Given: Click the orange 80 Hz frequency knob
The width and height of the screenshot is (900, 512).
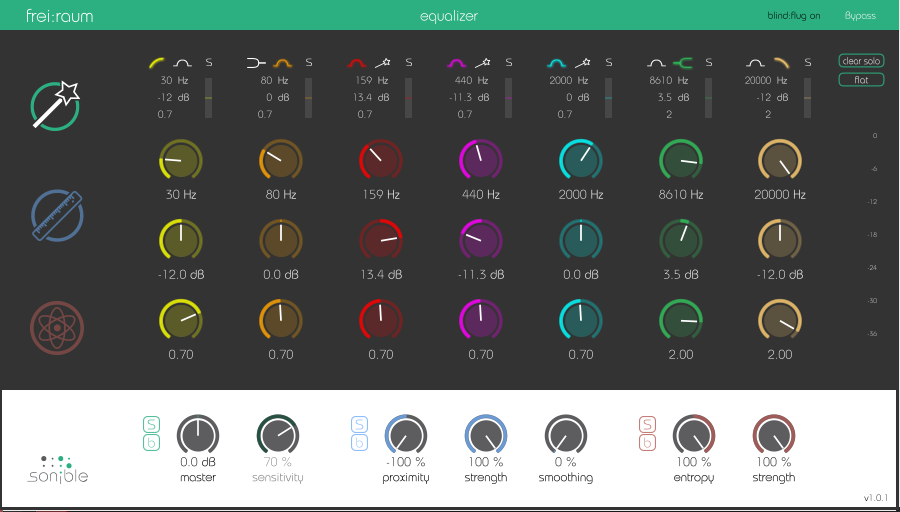Looking at the screenshot, I should pyautogui.click(x=281, y=161).
